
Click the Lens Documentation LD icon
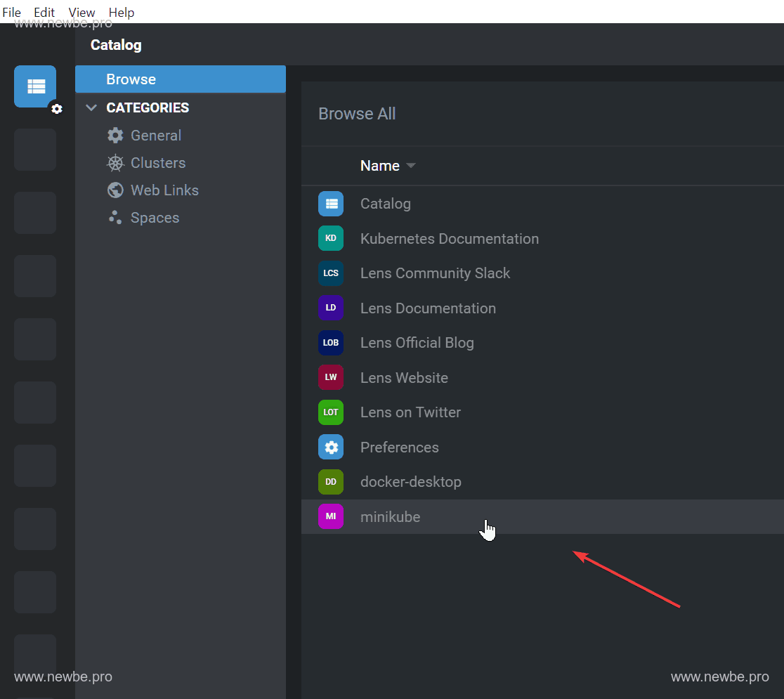pyautogui.click(x=331, y=308)
